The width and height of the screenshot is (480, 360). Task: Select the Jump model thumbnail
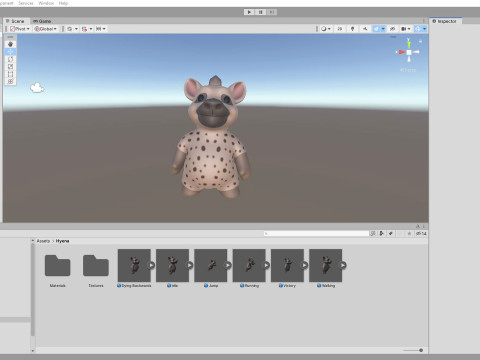(x=211, y=266)
